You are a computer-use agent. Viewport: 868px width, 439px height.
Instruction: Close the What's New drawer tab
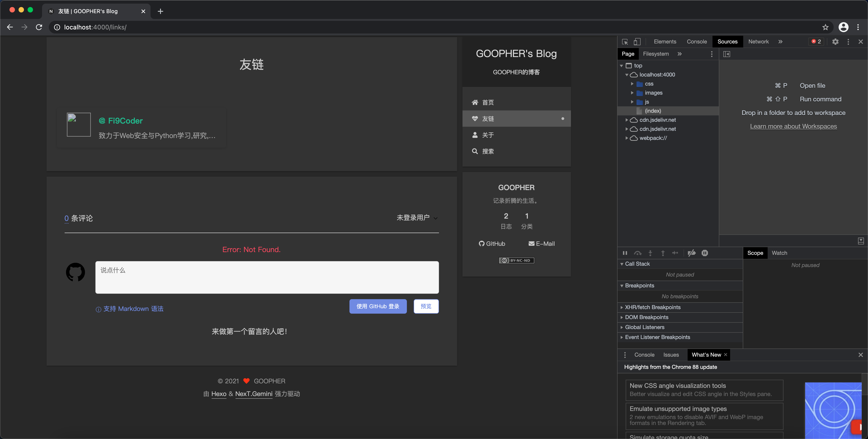pyautogui.click(x=725, y=355)
